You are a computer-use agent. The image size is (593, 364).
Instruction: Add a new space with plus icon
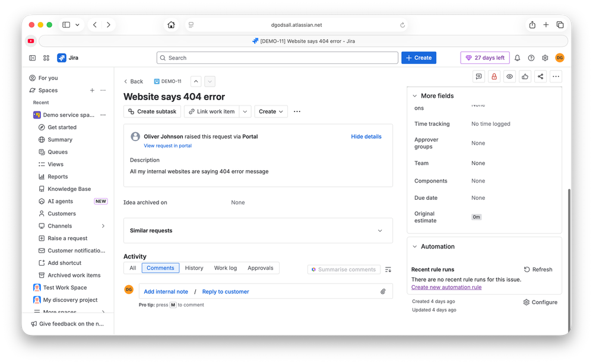[92, 90]
